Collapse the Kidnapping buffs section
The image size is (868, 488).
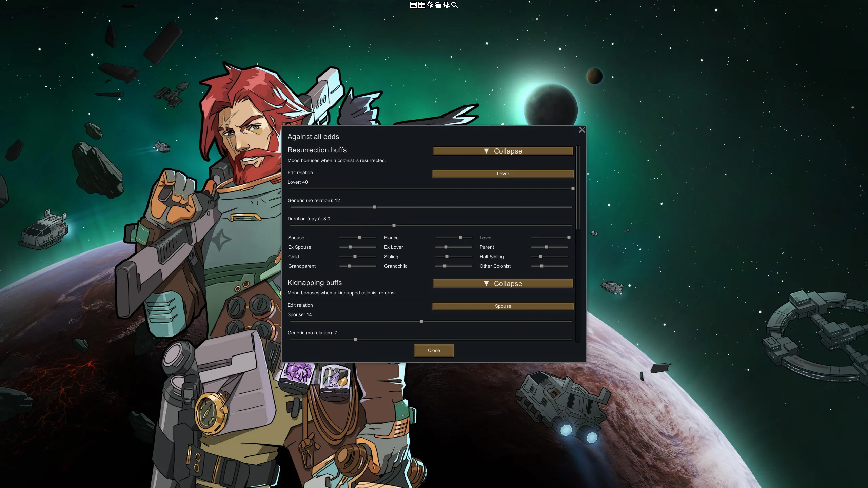click(503, 284)
